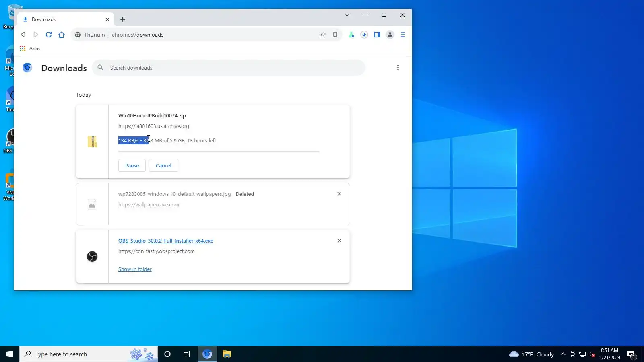Screen dimensions: 644x362
Task: Open the home page via house icon
Action: 62,35
